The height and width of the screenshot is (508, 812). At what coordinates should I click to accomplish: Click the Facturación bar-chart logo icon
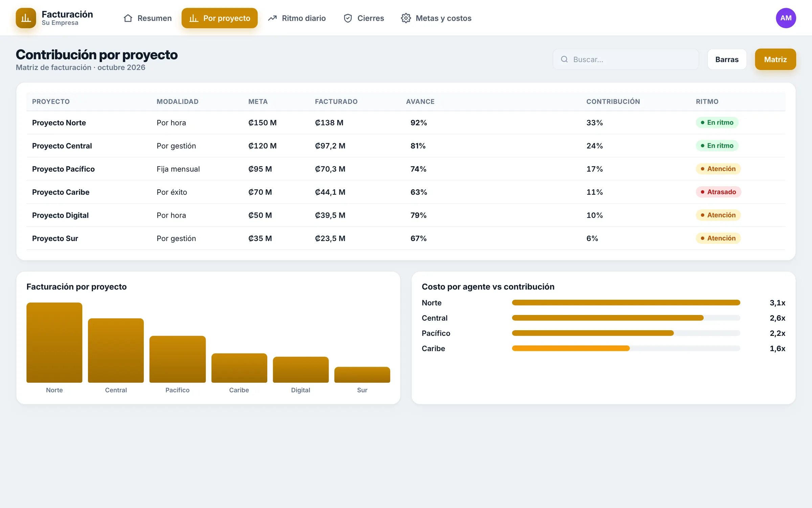[26, 18]
